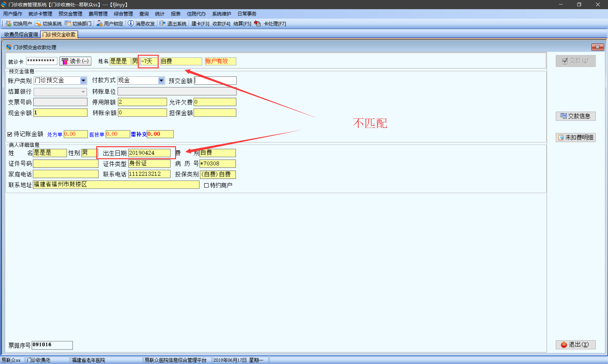Expand the 账户类别 dropdown arrow
The image size is (608, 364).
pos(83,81)
